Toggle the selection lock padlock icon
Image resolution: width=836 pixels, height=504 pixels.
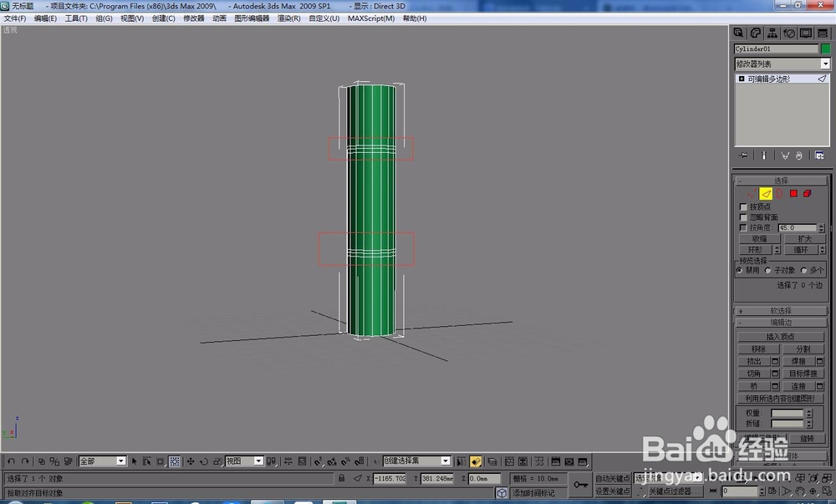[x=342, y=478]
